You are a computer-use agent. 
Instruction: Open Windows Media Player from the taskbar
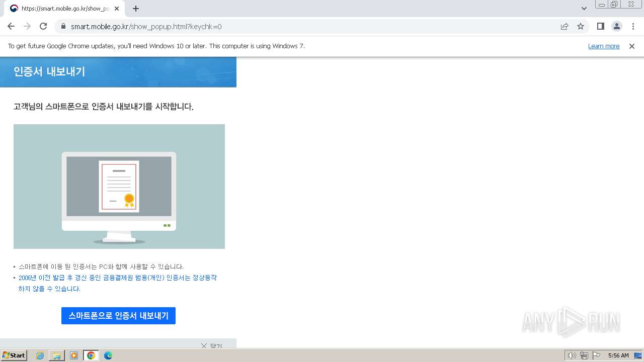[74, 355]
